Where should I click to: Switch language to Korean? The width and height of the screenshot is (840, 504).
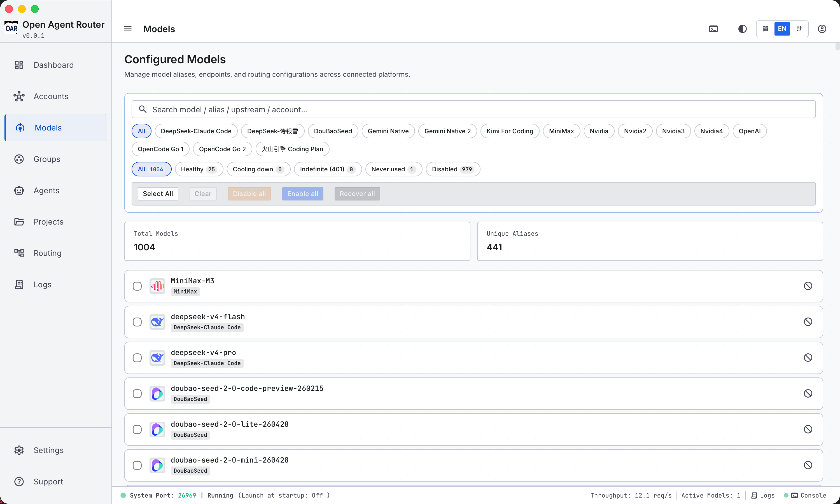(799, 29)
